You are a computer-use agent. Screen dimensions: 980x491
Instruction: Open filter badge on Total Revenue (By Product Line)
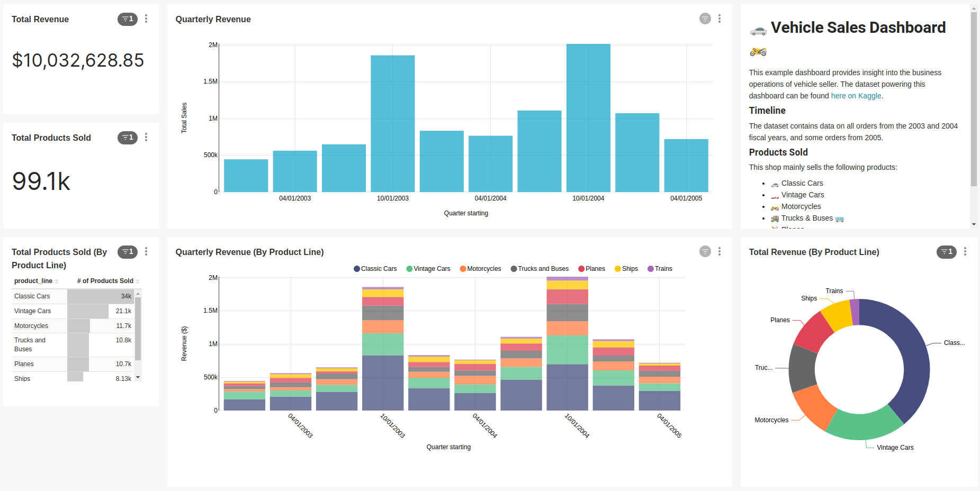[947, 252]
